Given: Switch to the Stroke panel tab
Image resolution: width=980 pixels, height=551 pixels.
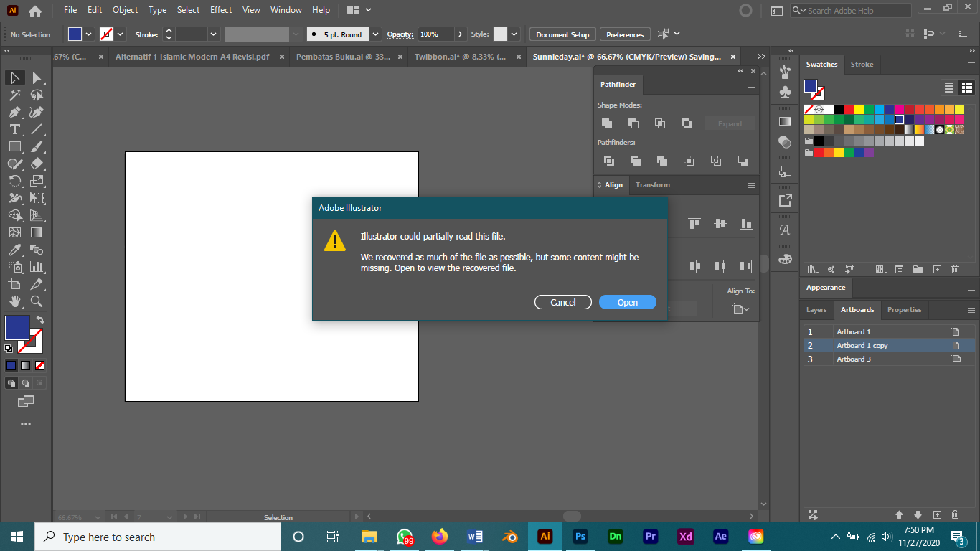Looking at the screenshot, I should coord(862,65).
